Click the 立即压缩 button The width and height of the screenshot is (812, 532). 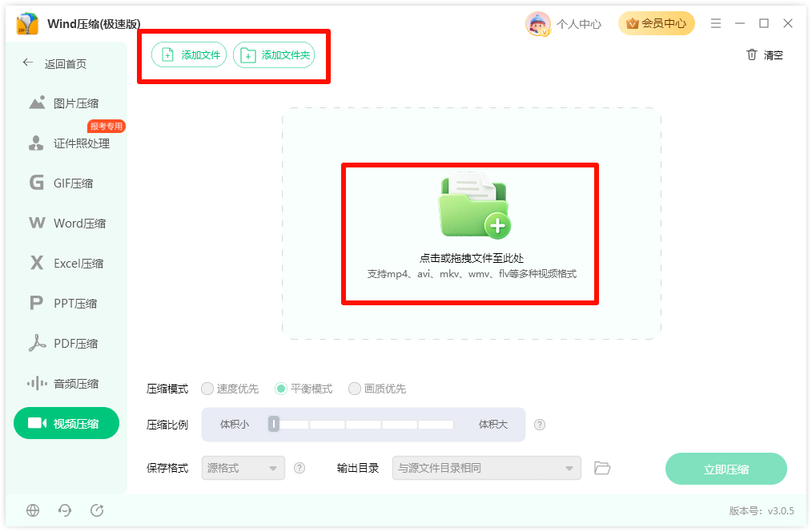click(726, 469)
